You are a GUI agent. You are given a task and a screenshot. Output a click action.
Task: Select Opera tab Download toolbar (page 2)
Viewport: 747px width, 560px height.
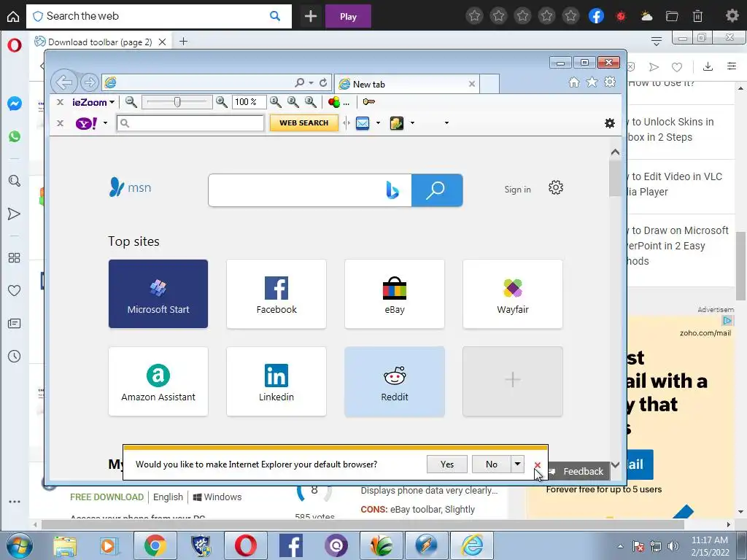pyautogui.click(x=101, y=42)
